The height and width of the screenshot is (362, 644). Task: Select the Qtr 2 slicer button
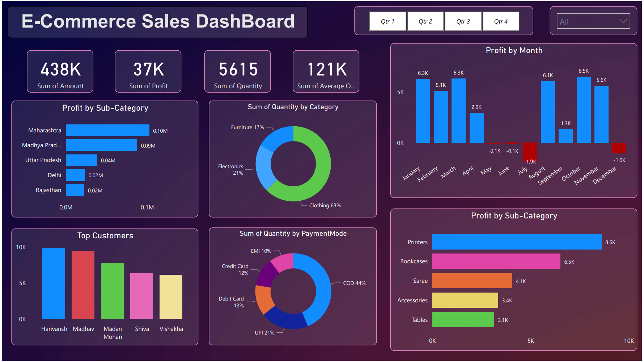coord(425,21)
